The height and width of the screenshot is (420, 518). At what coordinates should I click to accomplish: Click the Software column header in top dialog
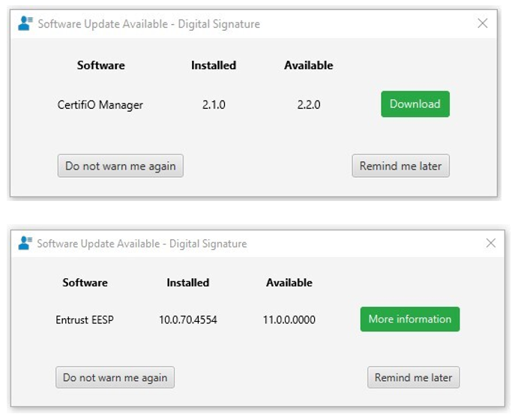pyautogui.click(x=100, y=65)
